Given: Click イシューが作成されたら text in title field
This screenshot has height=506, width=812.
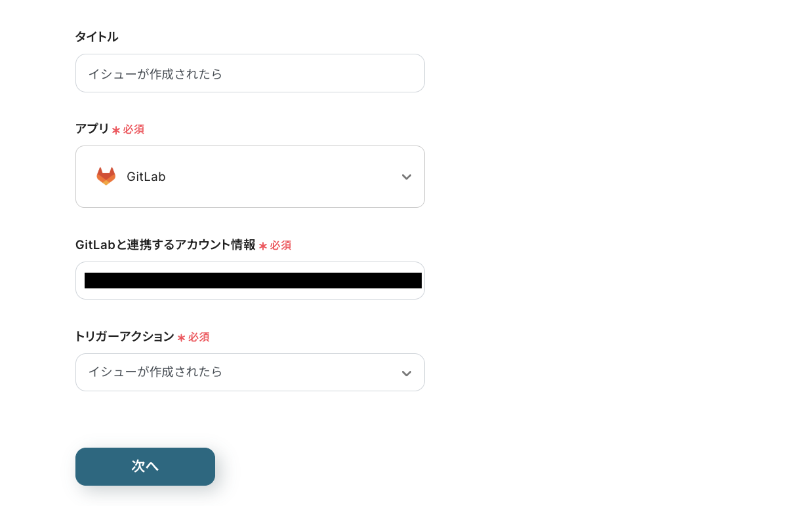Looking at the screenshot, I should 155,73.
